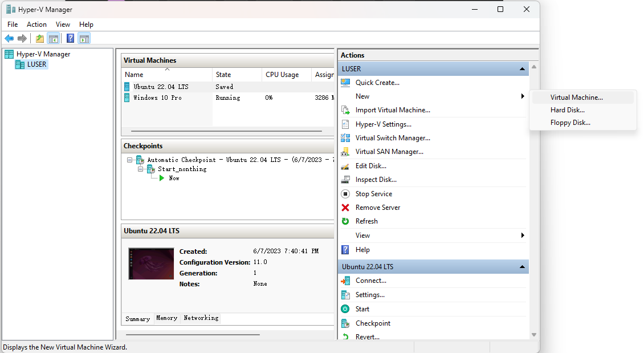Click the red Remove Server icon
Screen dimensions: 644x353
(x=345, y=208)
